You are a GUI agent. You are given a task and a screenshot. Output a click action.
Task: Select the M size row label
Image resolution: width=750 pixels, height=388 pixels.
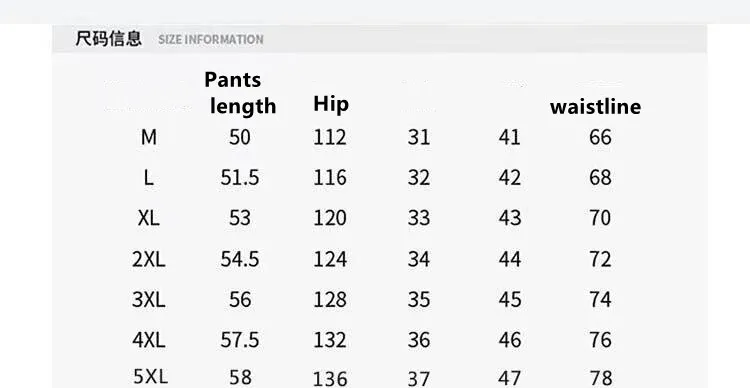[x=149, y=137]
